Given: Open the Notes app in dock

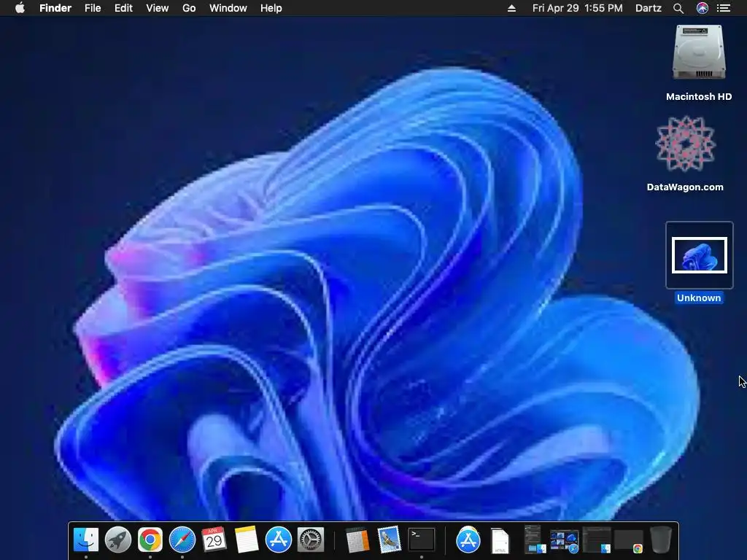Looking at the screenshot, I should pos(247,540).
